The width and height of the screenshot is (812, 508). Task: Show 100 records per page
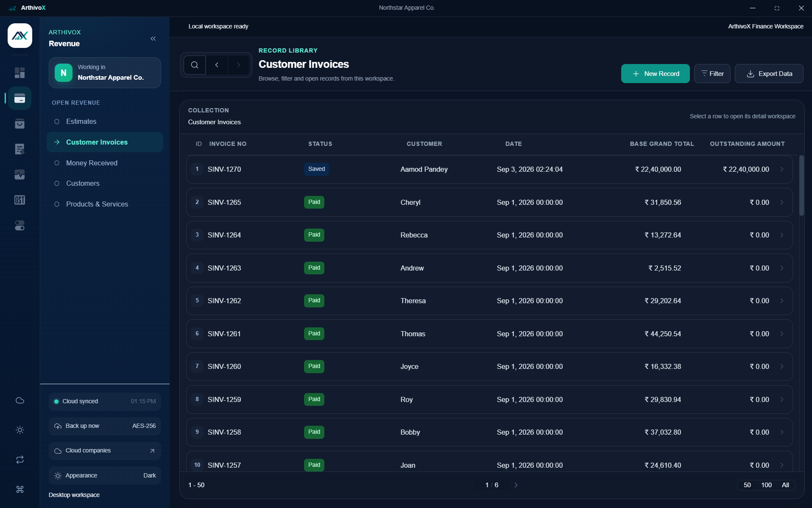pyautogui.click(x=766, y=485)
